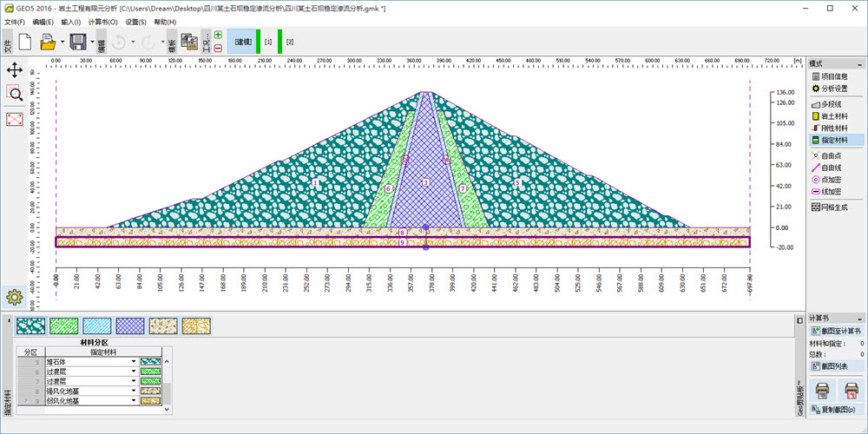868x434 pixels.
Task: Select the pan (move arrows) tool
Action: pyautogui.click(x=15, y=69)
